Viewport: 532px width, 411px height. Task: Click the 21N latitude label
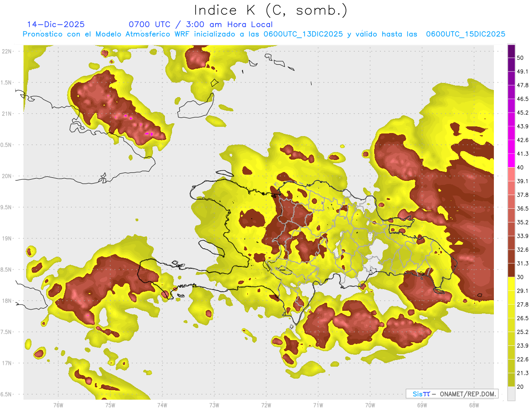[7, 114]
